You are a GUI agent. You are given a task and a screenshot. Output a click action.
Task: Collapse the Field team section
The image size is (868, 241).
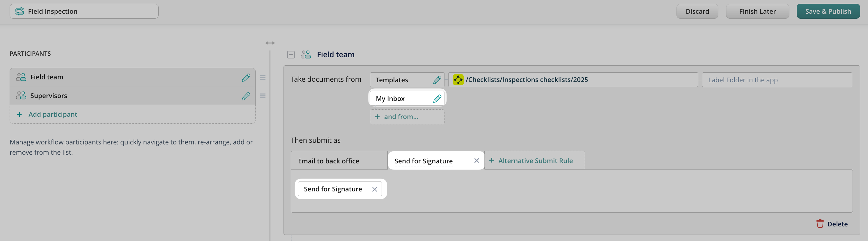pos(291,55)
